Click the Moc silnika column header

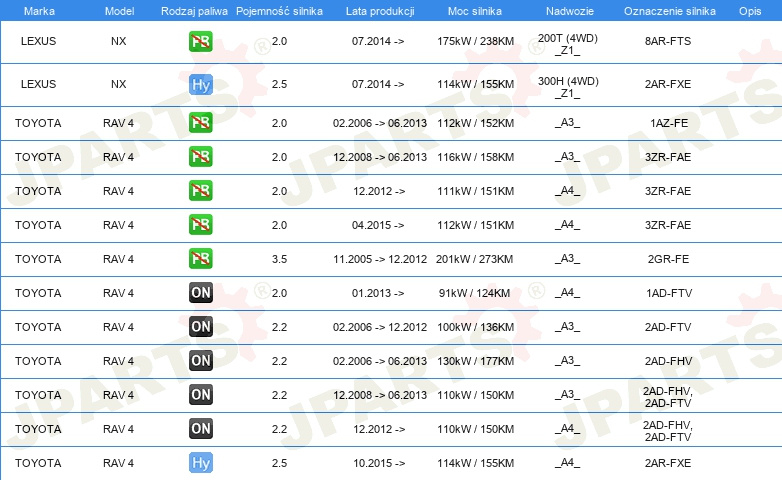[x=475, y=11]
